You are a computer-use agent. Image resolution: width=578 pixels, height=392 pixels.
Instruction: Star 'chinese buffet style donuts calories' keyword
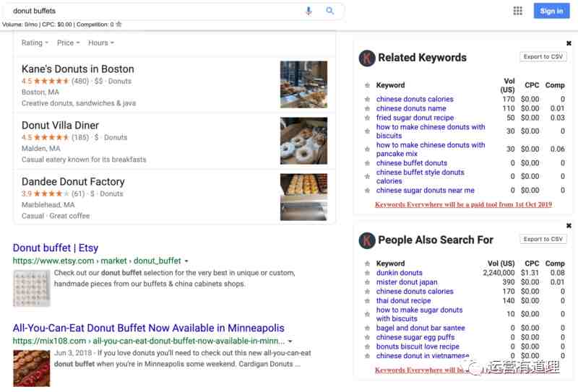coord(367,176)
